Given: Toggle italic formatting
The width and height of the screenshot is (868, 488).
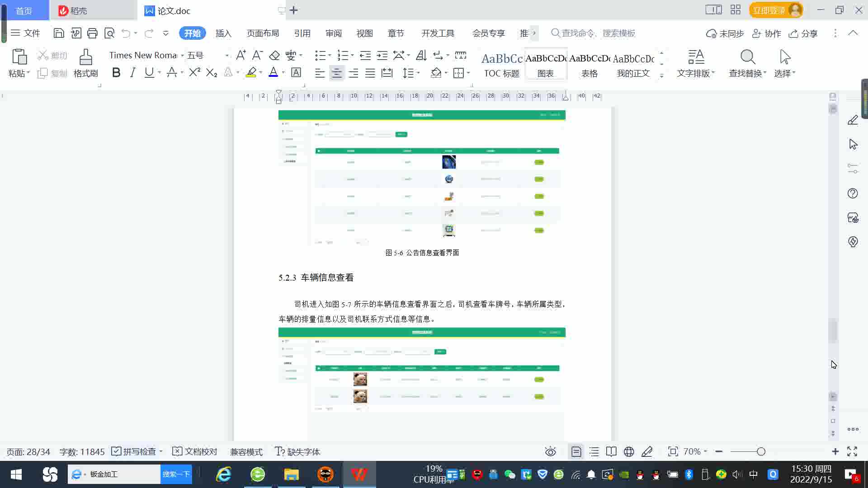Looking at the screenshot, I should (132, 73).
